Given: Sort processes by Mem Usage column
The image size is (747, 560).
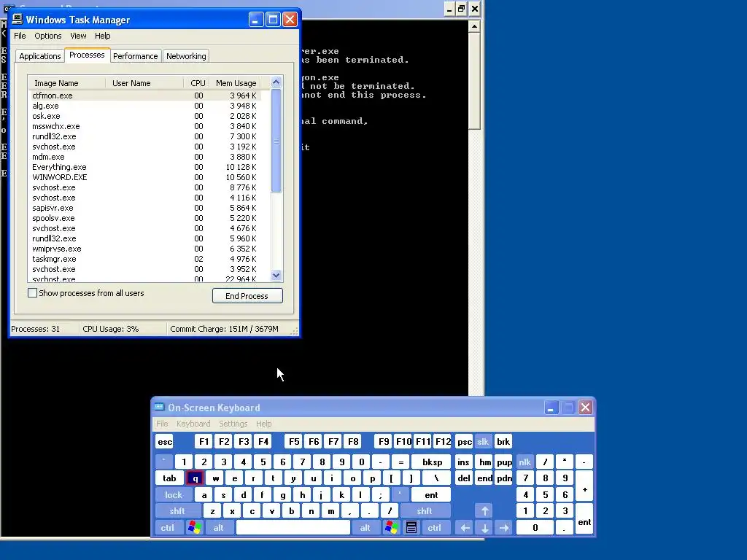Looking at the screenshot, I should 236,83.
